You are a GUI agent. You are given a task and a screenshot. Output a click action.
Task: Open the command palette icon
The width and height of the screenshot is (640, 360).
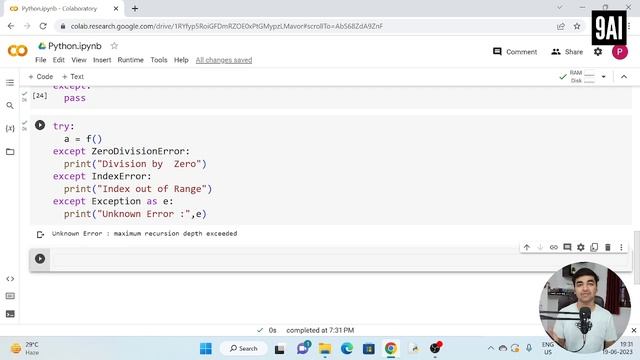pos(10,296)
